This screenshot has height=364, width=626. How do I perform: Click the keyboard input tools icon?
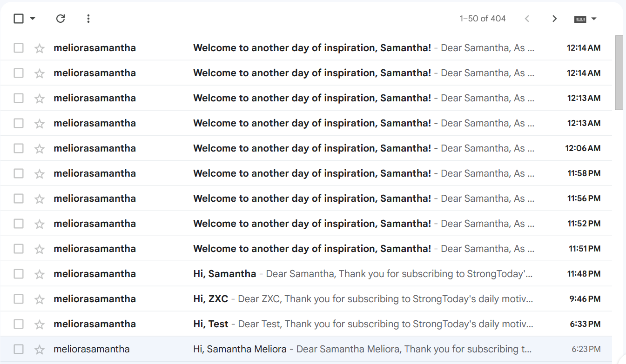tap(580, 19)
